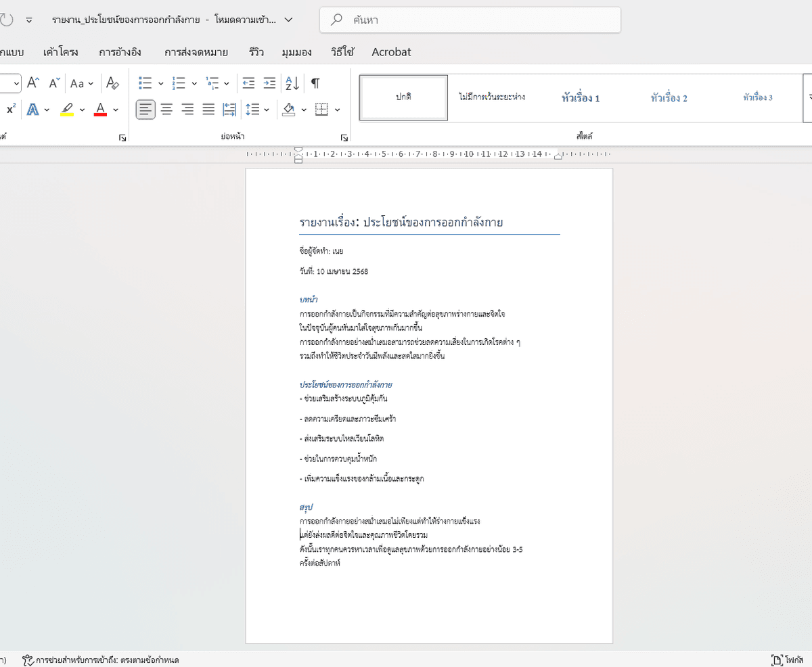The width and height of the screenshot is (812, 667).
Task: Apply a numbered list
Action: [x=179, y=83]
